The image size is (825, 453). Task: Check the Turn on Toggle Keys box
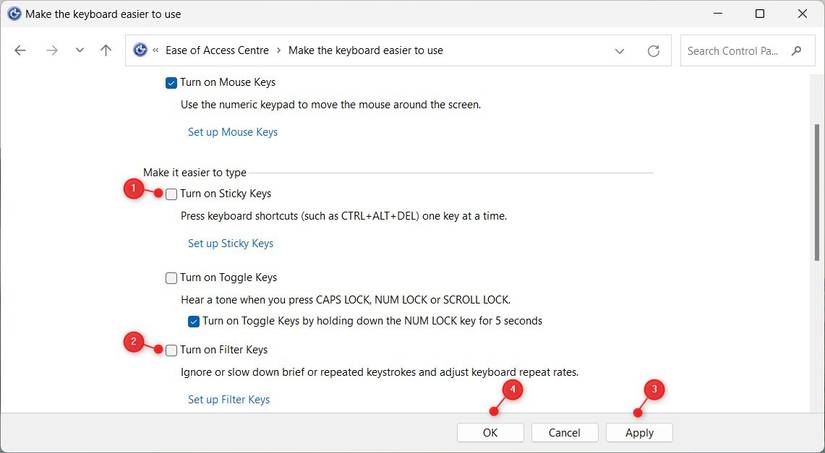pos(172,278)
